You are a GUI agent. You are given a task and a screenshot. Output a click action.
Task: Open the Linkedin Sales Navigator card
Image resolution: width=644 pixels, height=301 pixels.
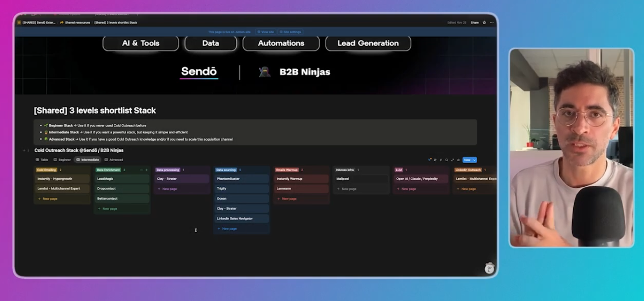241,218
